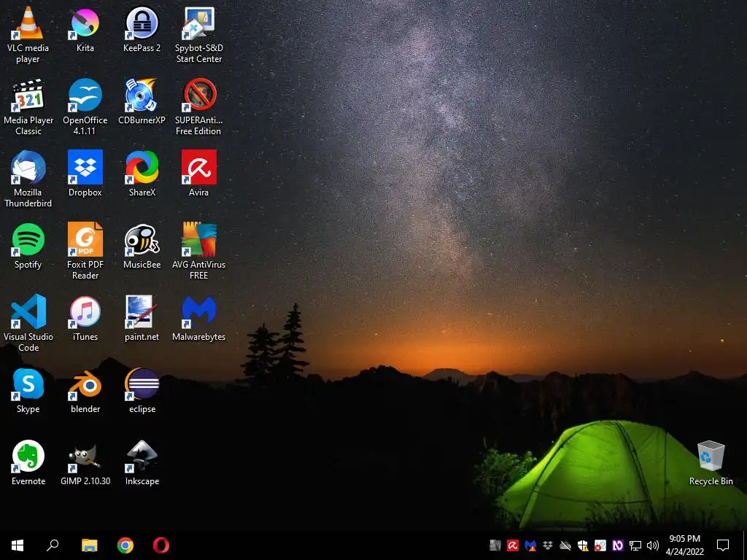The height and width of the screenshot is (560, 747).
Task: Open the Windows Start menu
Action: [x=18, y=545]
